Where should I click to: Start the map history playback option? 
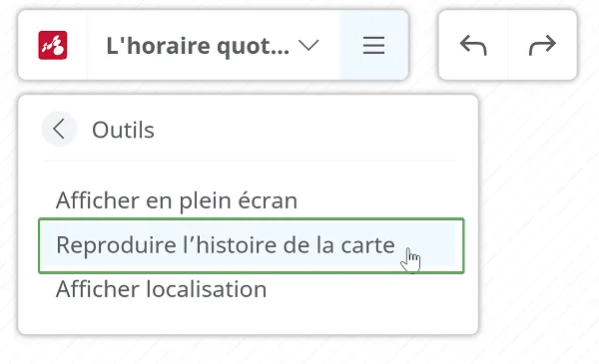[x=251, y=245]
